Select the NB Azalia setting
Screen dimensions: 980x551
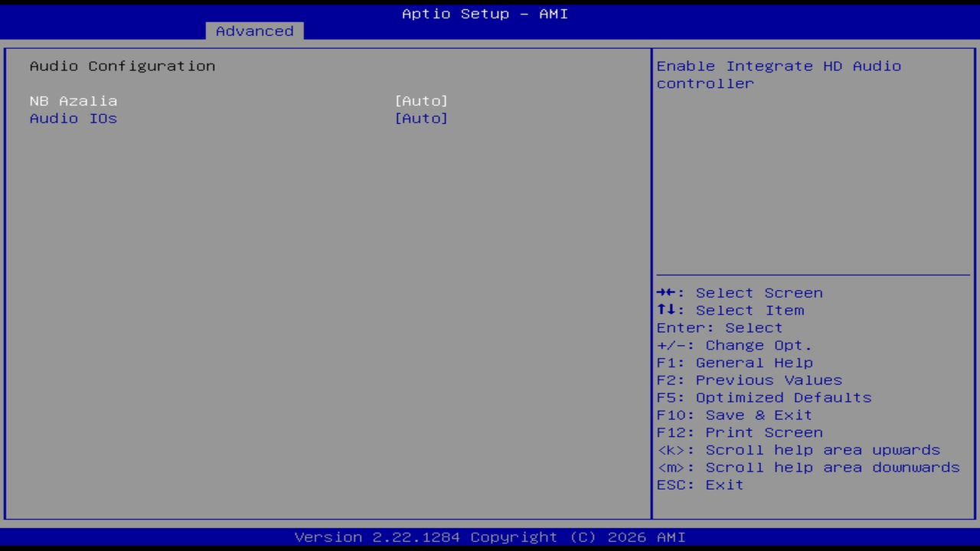[73, 101]
